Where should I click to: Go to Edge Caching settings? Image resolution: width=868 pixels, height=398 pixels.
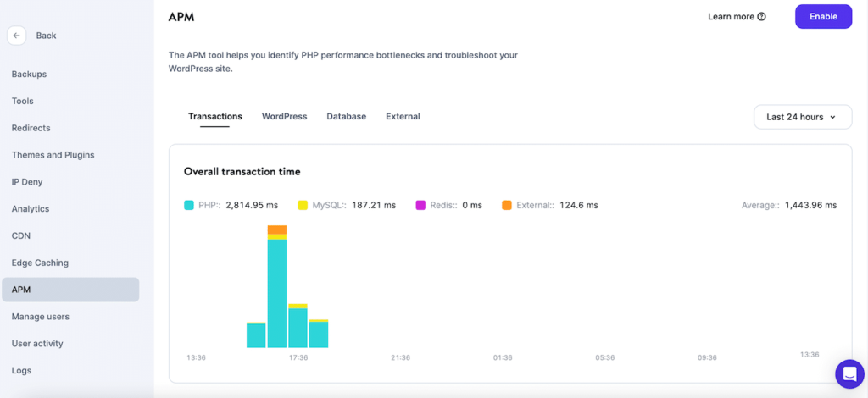coord(40,263)
